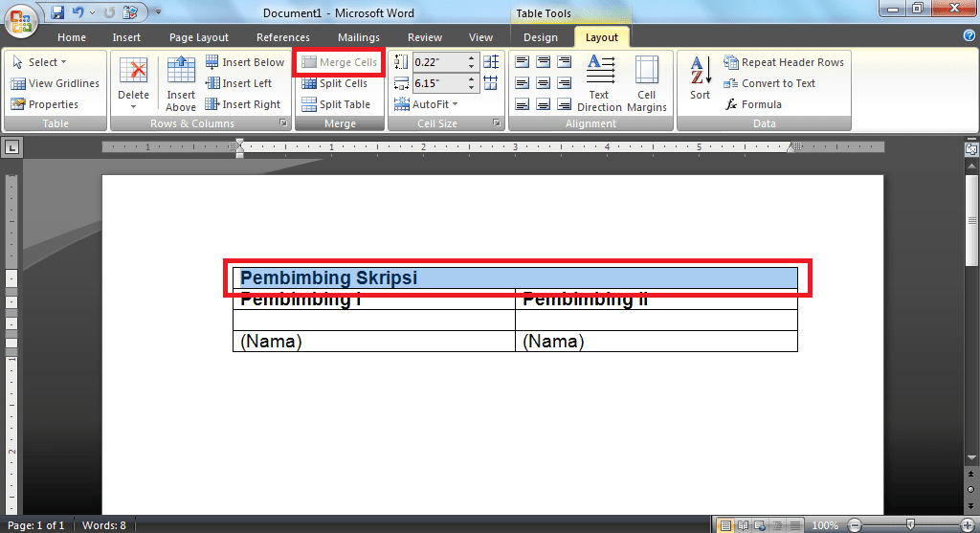This screenshot has width=980, height=533.
Task: Switch to the Insert tab
Action: (x=126, y=37)
